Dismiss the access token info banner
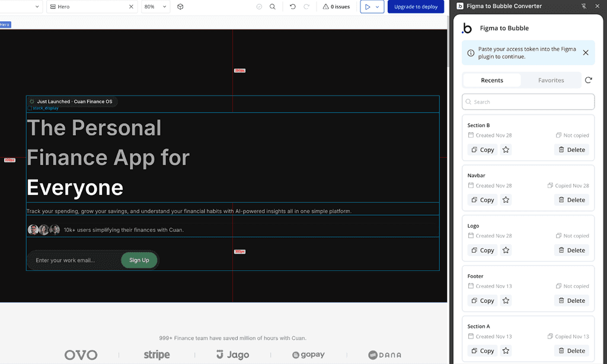Viewport: 607px width, 364px height. [x=586, y=53]
